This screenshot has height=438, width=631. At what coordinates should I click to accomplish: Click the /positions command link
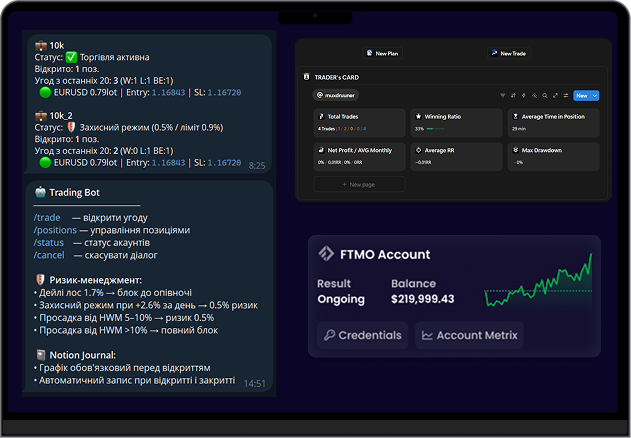pyautogui.click(x=55, y=230)
